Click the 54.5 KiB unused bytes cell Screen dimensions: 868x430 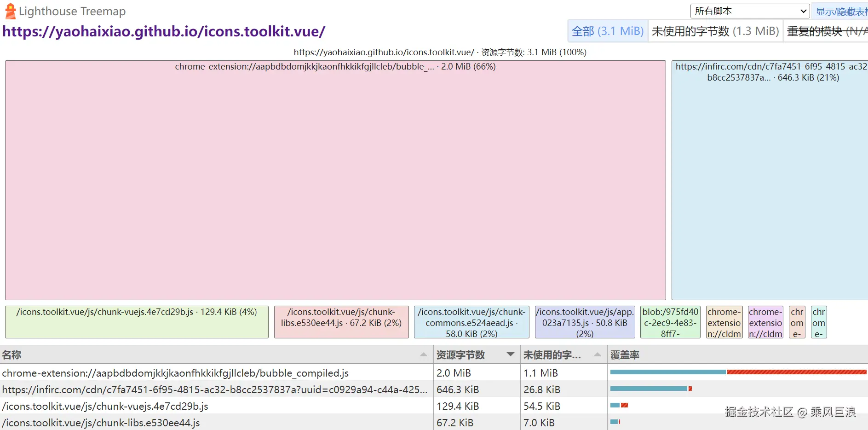pos(563,406)
